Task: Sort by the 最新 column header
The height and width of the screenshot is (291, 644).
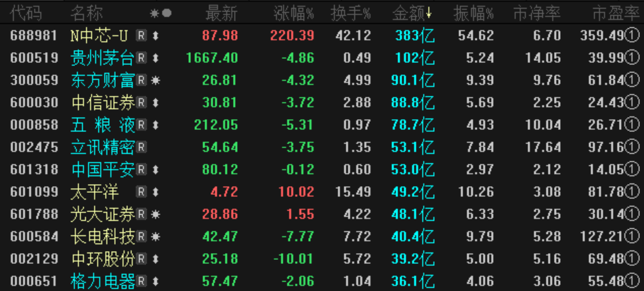Action: (x=221, y=14)
